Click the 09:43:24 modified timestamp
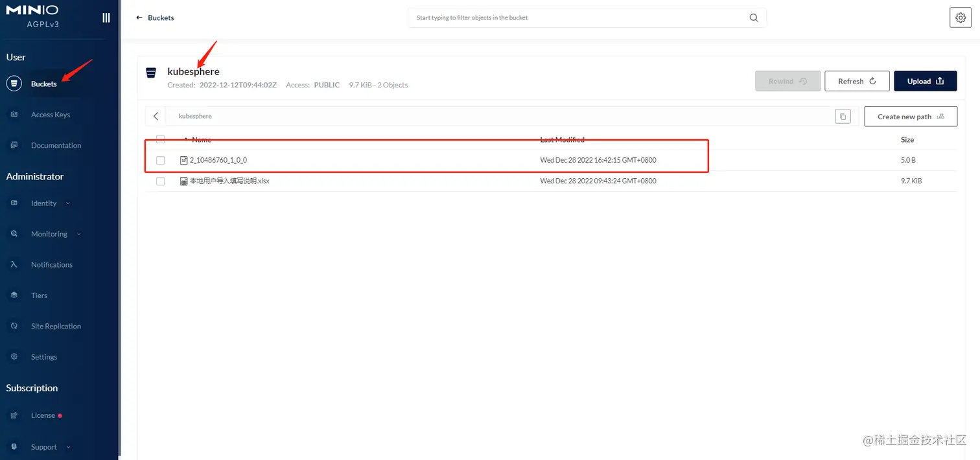Image resolution: width=980 pixels, height=460 pixels. [x=598, y=181]
